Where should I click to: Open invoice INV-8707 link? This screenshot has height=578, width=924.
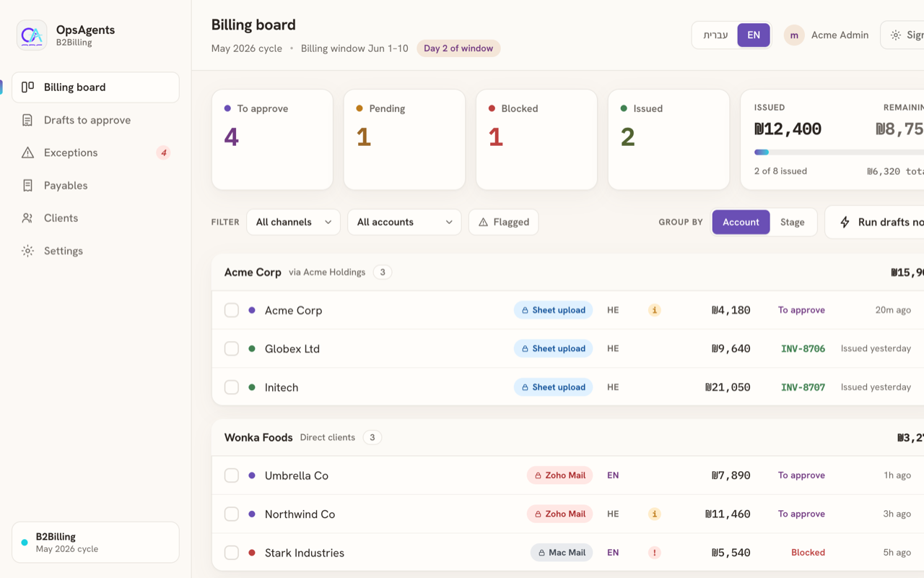(803, 387)
